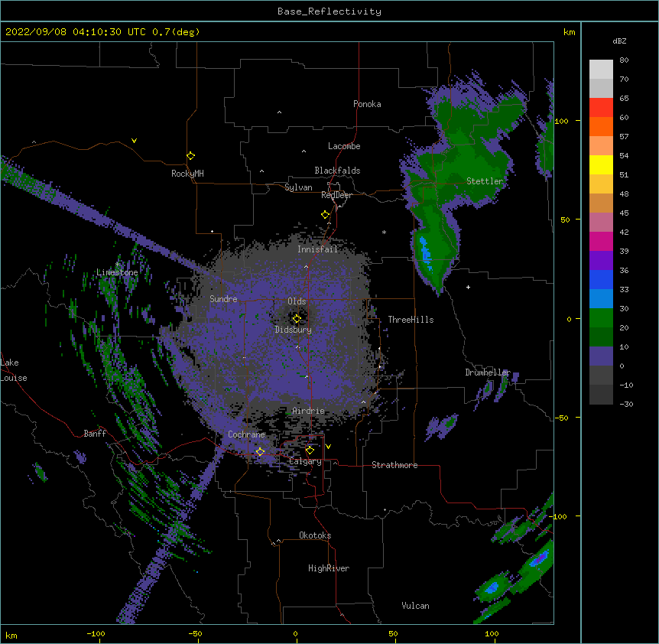Click the yellow 54 dBZ legend swatch
The image size is (659, 644).
(x=601, y=164)
